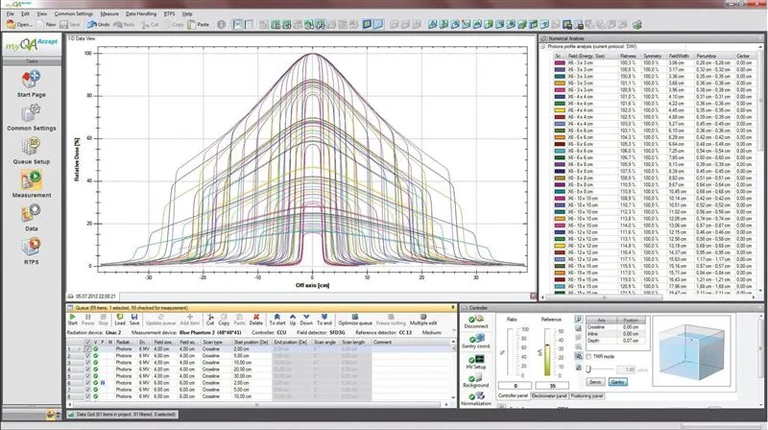Screen dimensions: 768x430
Task: Cut the selected queue item
Action: coord(210,320)
